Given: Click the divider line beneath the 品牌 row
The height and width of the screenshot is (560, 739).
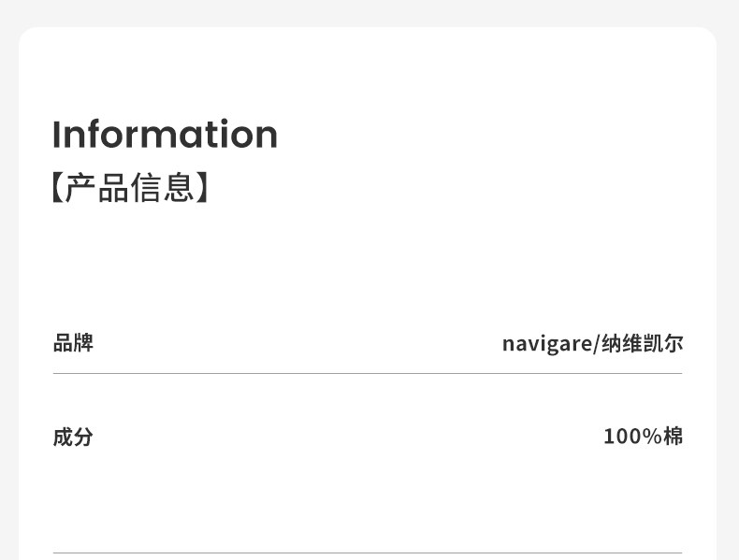Looking at the screenshot, I should click(x=368, y=374).
